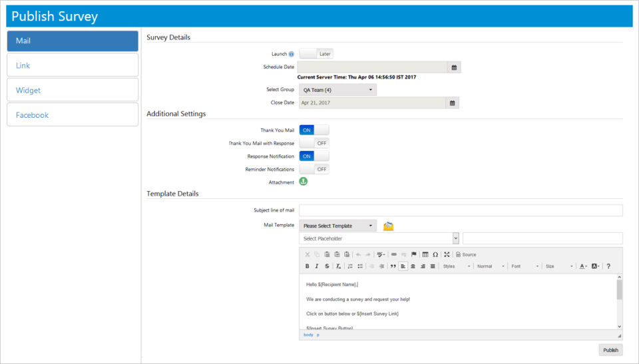Open calendar for Schedule Date
The height and width of the screenshot is (364, 639).
point(454,67)
